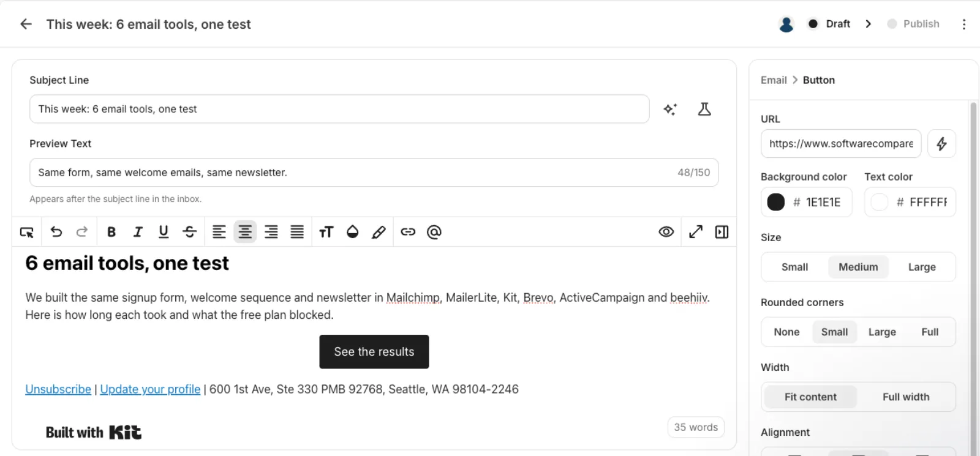Viewport: 980px width, 456px height.
Task: Preview the email with the eye icon
Action: [666, 232]
